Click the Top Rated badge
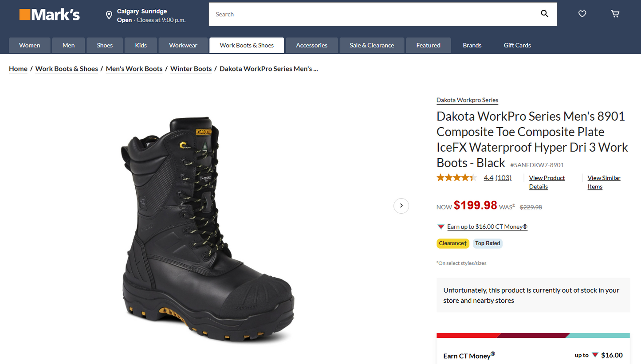Image resolution: width=641 pixels, height=364 pixels. tap(487, 243)
